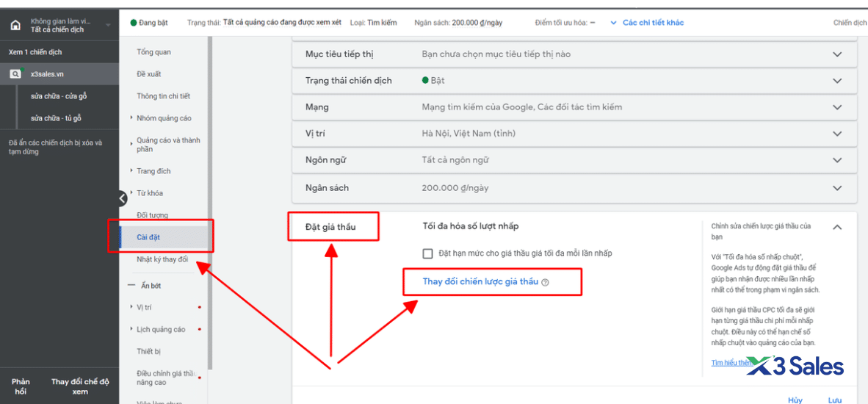Click the bid strategy help question icon
This screenshot has height=404, width=868.
click(x=546, y=282)
